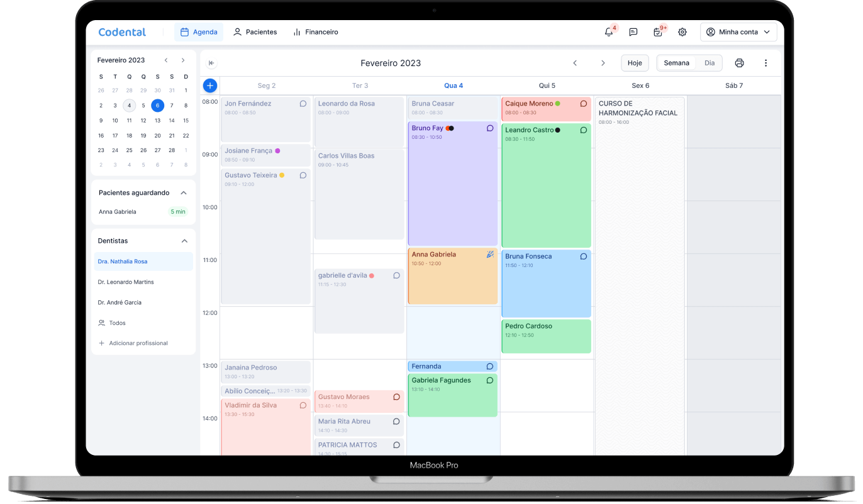The width and height of the screenshot is (863, 504).
Task: Select day 4 in mini calendar
Action: 129,106
